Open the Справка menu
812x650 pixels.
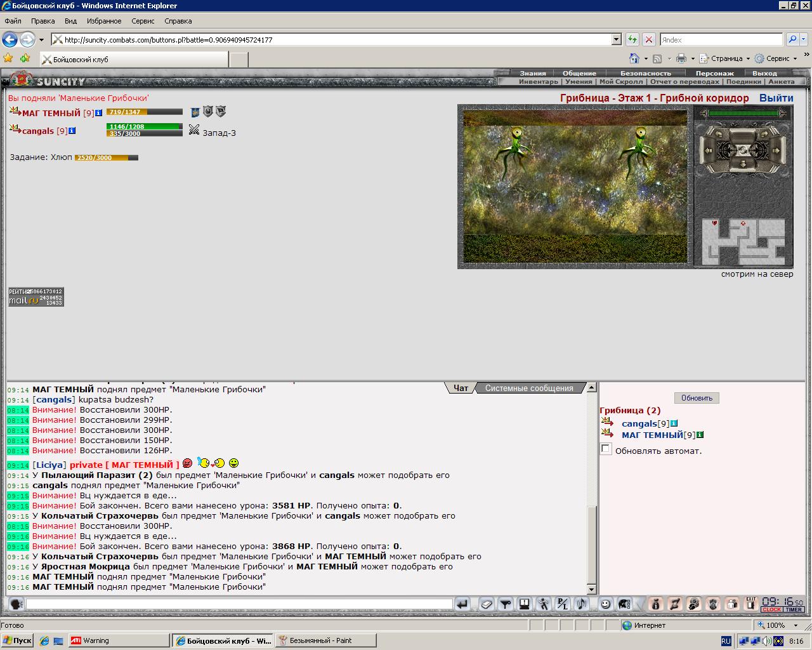pos(178,21)
